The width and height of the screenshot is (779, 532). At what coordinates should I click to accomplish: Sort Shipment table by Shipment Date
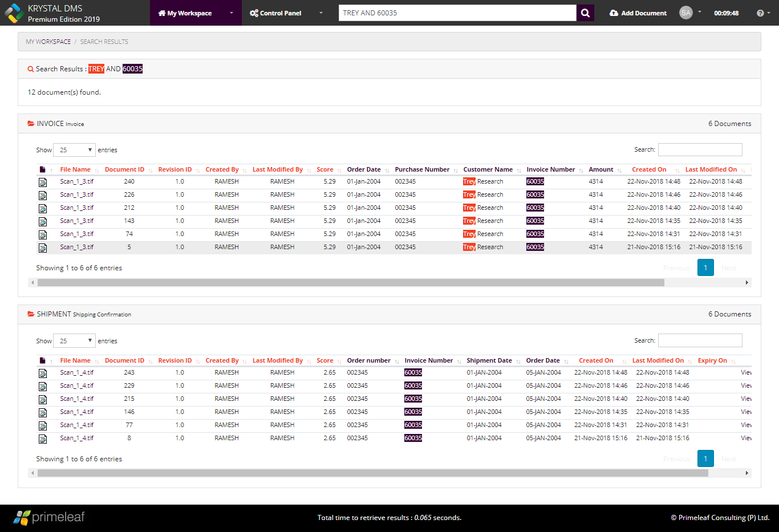click(x=489, y=360)
